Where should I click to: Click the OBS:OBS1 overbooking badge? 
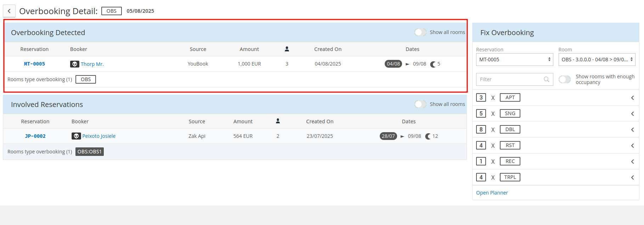click(90, 152)
